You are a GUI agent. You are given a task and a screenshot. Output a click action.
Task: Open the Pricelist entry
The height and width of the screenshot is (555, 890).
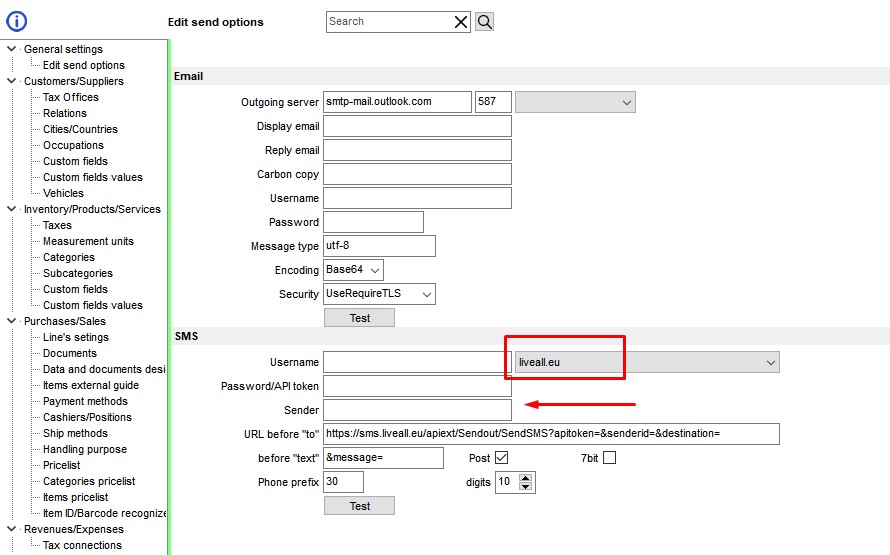[61, 465]
